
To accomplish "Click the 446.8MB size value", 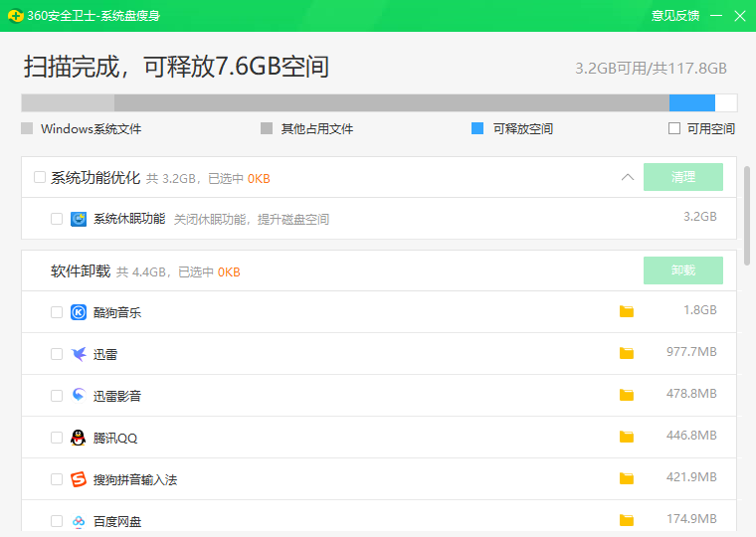I will (691, 436).
